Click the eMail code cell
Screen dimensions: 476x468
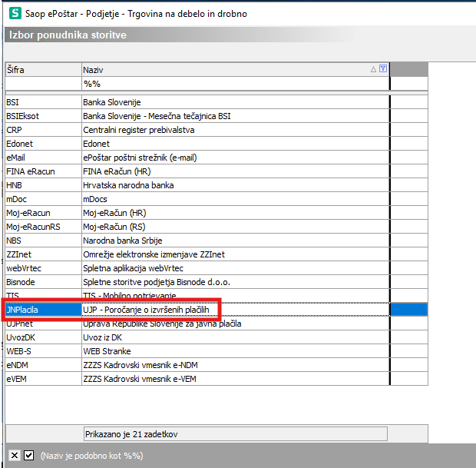(44, 158)
